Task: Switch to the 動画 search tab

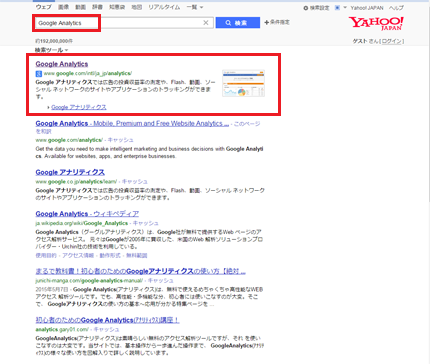Action: 81,7
